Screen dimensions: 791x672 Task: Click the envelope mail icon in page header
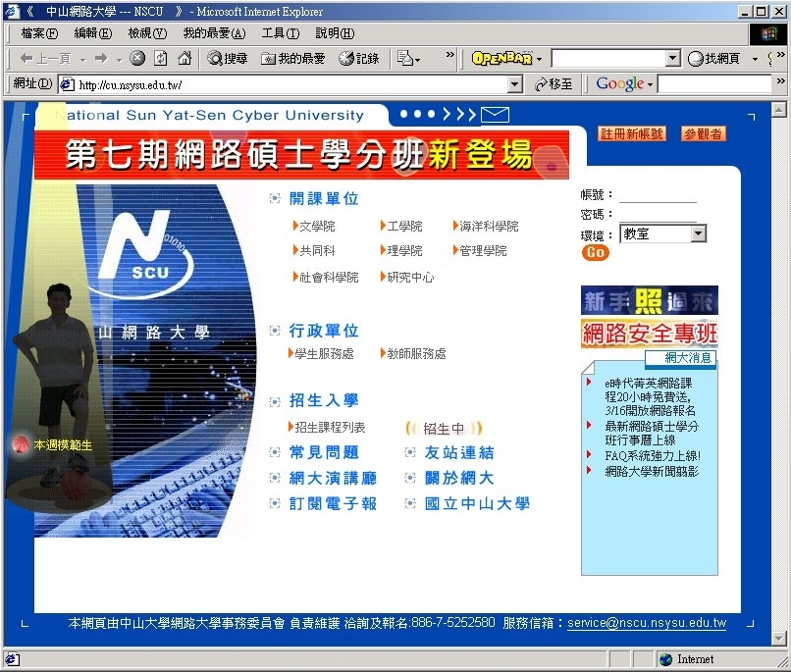pyautogui.click(x=495, y=115)
